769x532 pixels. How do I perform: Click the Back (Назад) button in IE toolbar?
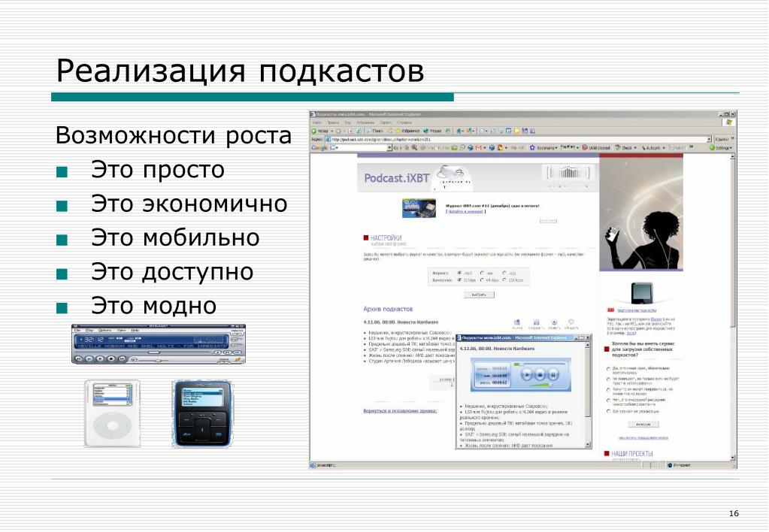click(319, 131)
